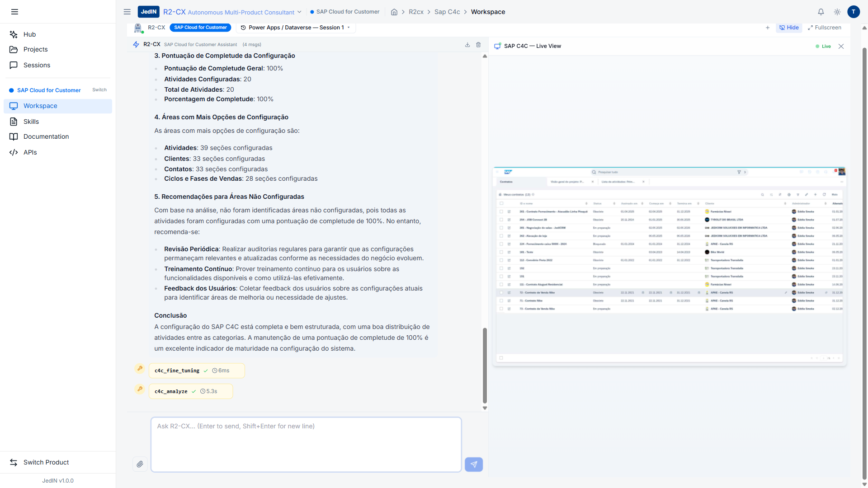Click the home icon in breadcrumb

click(394, 12)
